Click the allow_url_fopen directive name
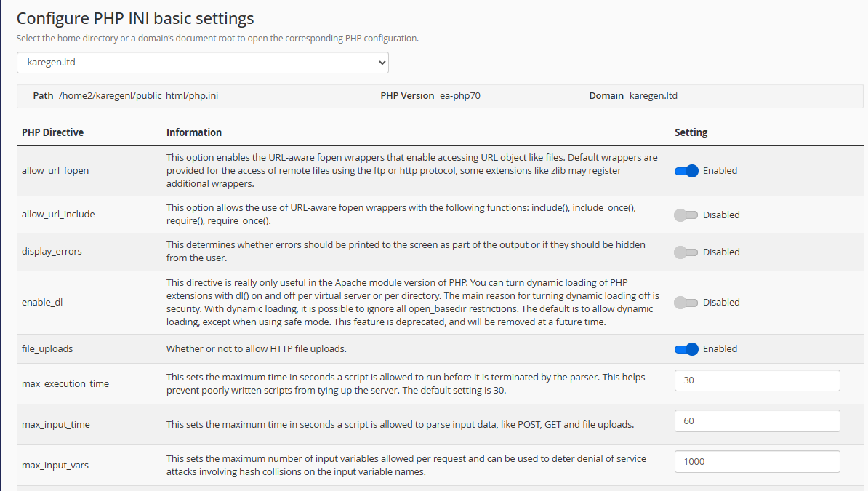Viewport: 868px width, 491px height. 55,171
